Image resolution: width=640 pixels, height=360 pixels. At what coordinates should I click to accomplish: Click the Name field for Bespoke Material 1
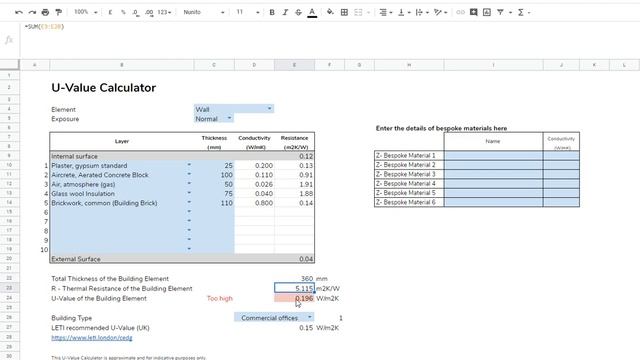pos(493,156)
